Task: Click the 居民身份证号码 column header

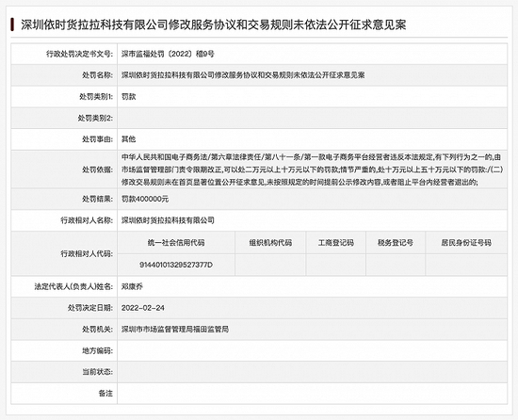Action: pos(466,243)
